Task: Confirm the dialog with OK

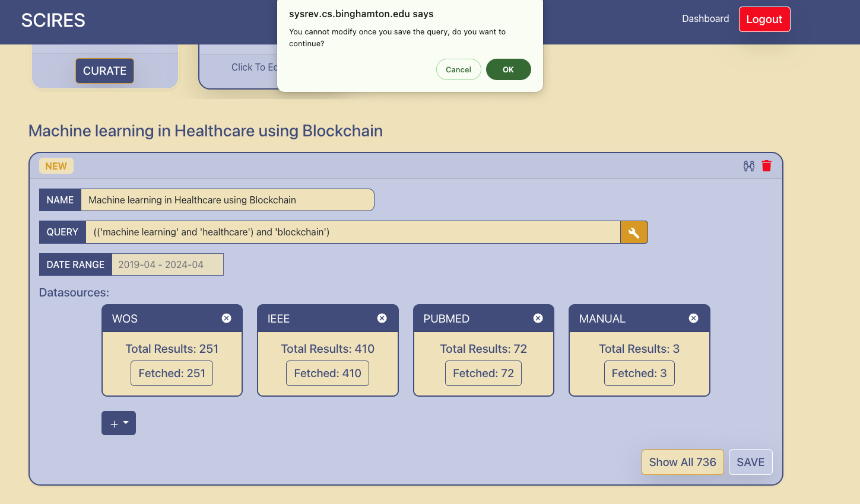Action: tap(509, 69)
